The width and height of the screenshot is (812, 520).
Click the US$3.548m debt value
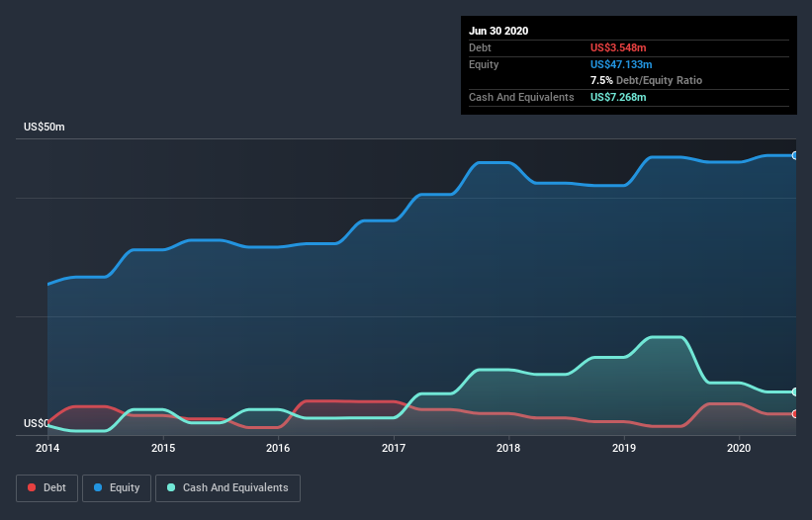[618, 47]
